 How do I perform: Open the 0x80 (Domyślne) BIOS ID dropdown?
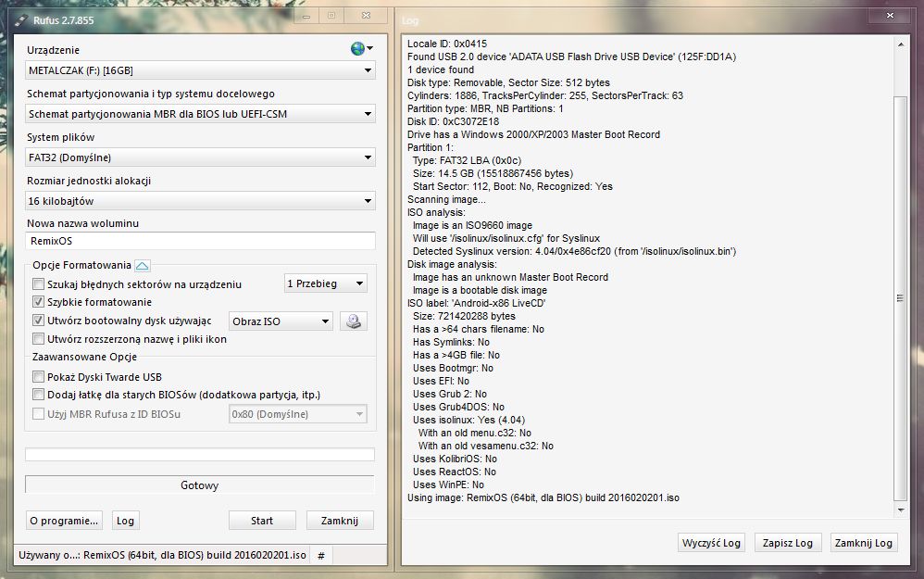(x=297, y=414)
